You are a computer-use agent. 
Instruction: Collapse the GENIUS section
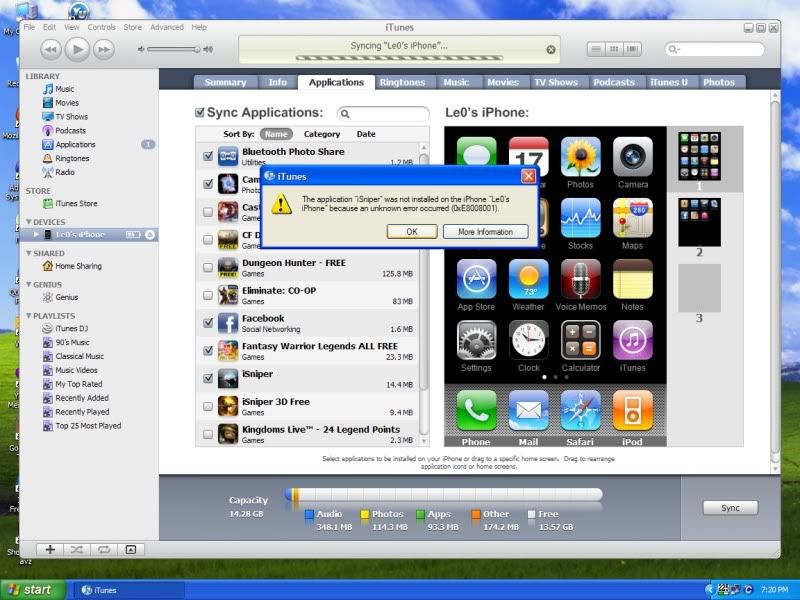coord(29,284)
